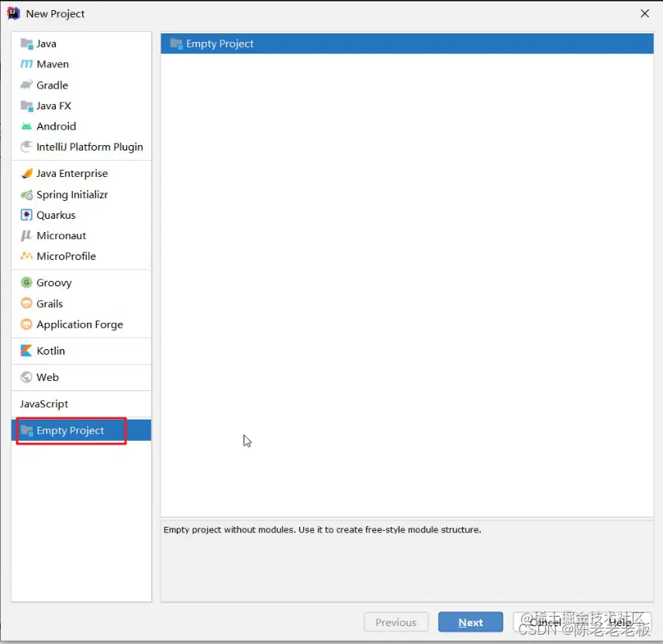Click the Previous button

(x=396, y=622)
